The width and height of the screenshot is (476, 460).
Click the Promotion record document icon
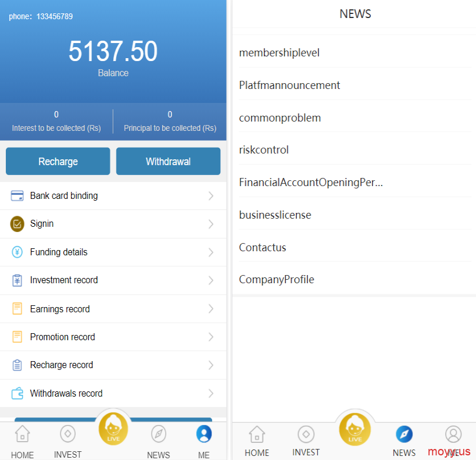(17, 337)
